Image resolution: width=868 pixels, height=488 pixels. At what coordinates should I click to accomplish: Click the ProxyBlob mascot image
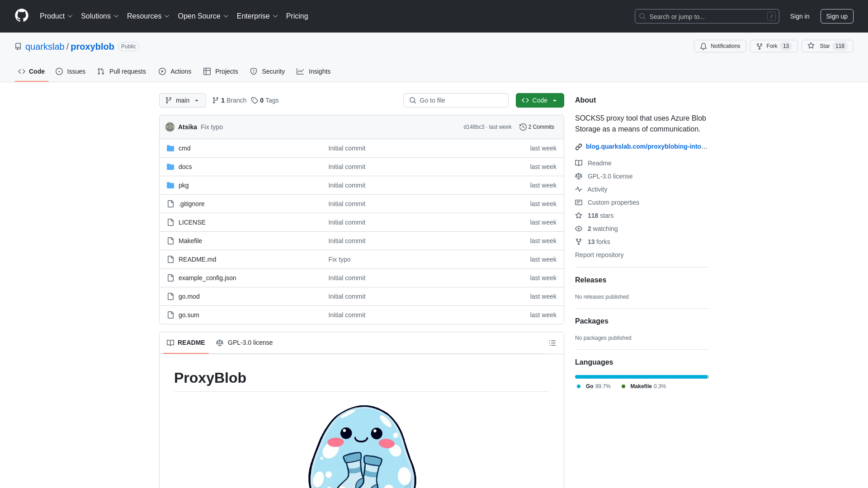(362, 446)
